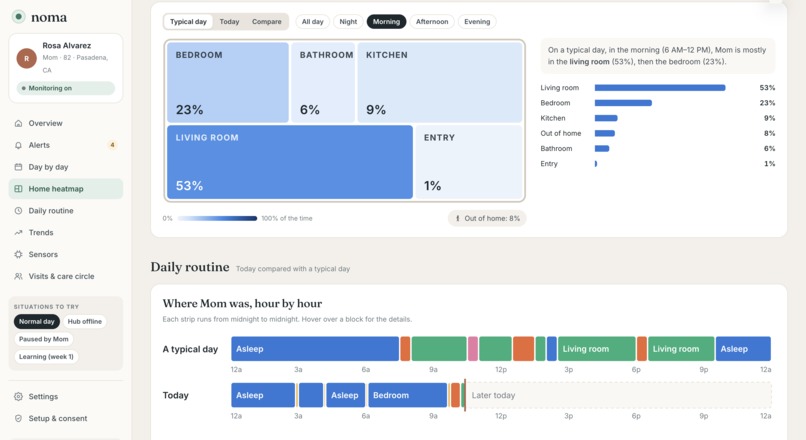Click last Asleep block in typical day

(x=743, y=349)
